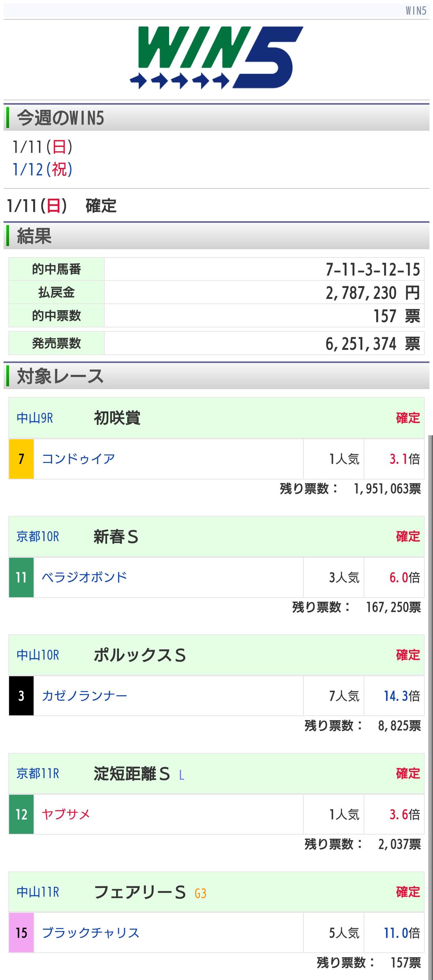The image size is (433, 980).
Task: Open the red ヤブサメ horse link
Action: (66, 814)
